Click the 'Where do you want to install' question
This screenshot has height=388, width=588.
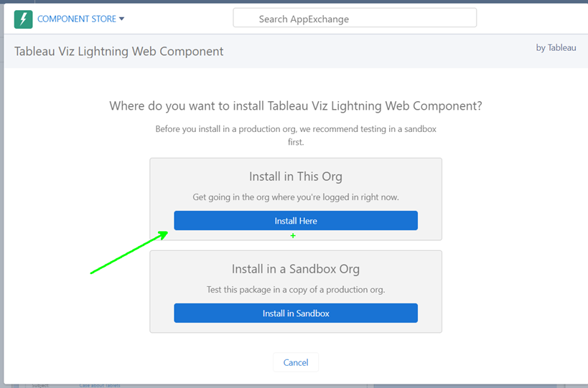click(x=295, y=106)
